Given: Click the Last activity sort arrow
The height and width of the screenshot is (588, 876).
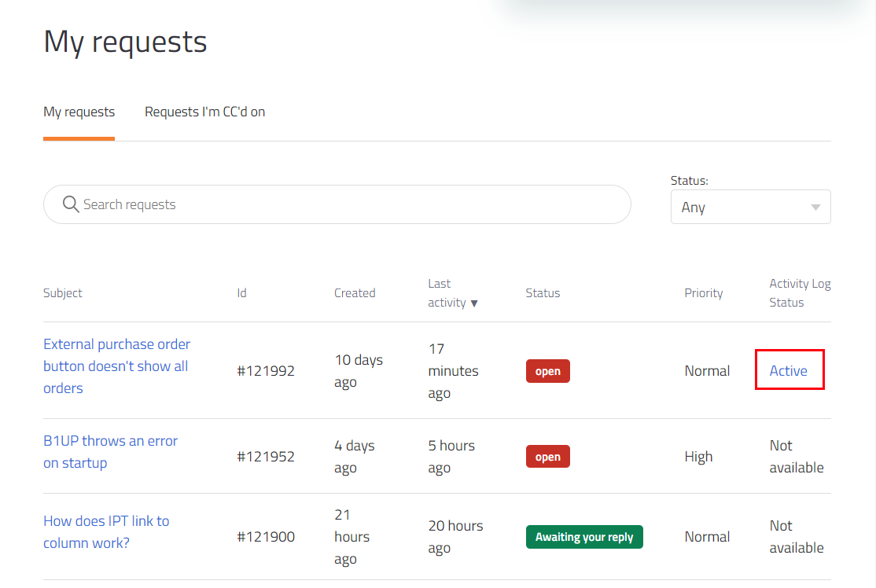Looking at the screenshot, I should click(474, 303).
